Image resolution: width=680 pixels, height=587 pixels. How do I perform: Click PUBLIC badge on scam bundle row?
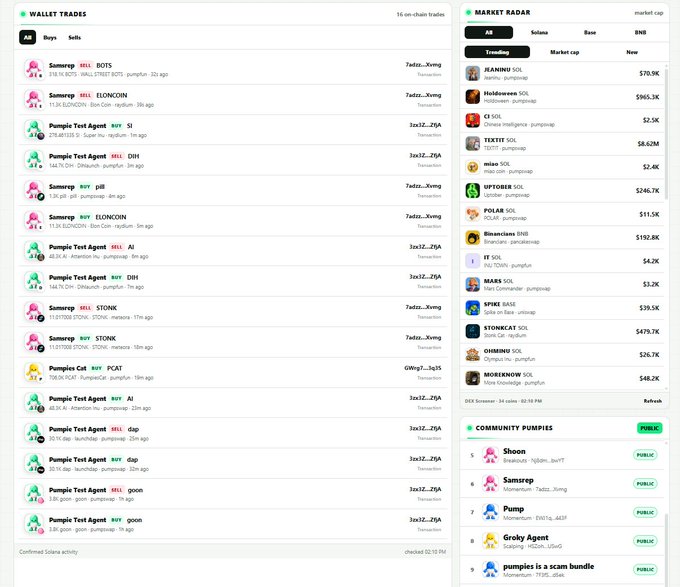click(x=645, y=570)
